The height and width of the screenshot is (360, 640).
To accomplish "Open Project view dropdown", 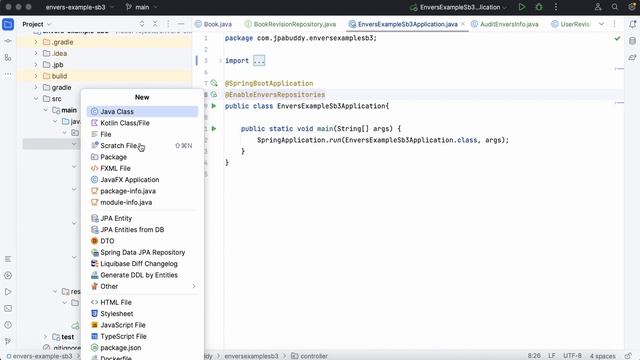I will pyautogui.click(x=37, y=24).
